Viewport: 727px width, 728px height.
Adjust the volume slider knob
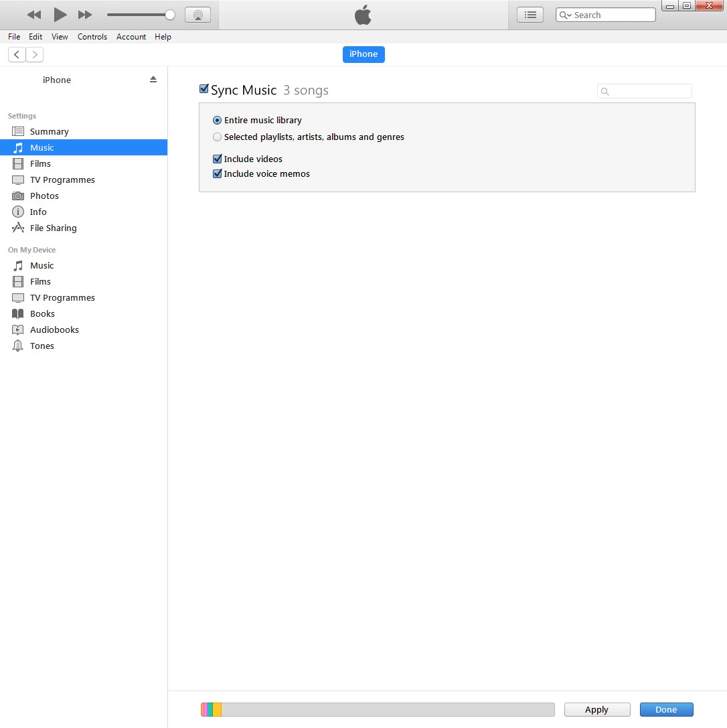170,15
